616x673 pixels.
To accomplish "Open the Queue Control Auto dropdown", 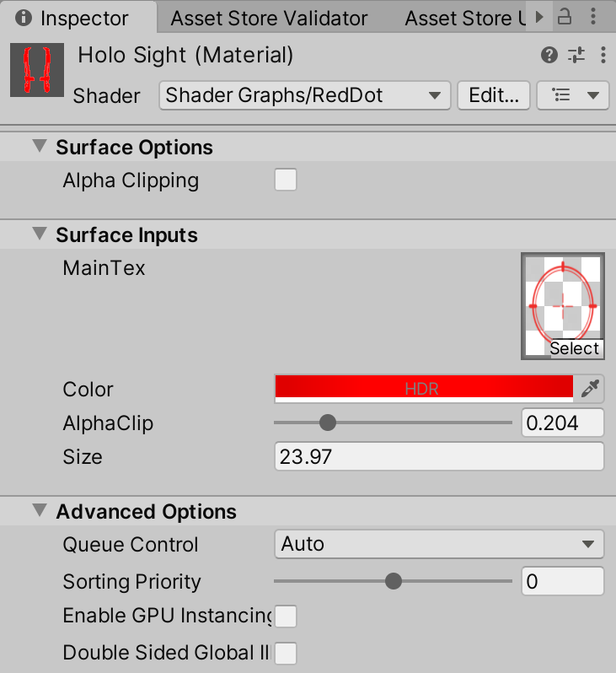I will point(439,545).
